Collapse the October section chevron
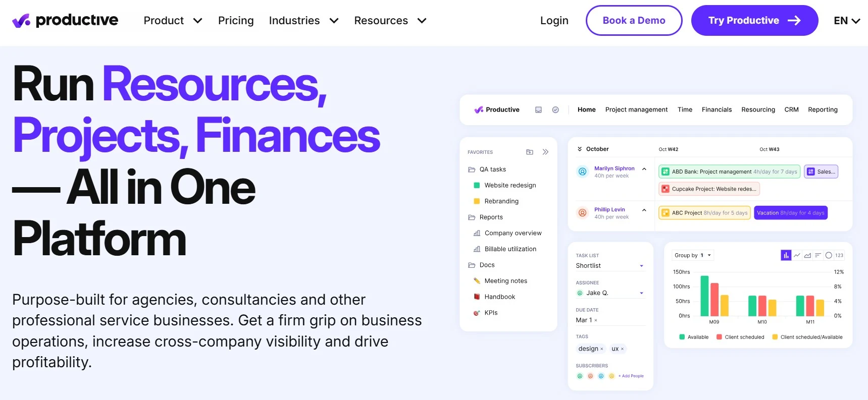Viewport: 868px width, 400px height. click(x=580, y=149)
